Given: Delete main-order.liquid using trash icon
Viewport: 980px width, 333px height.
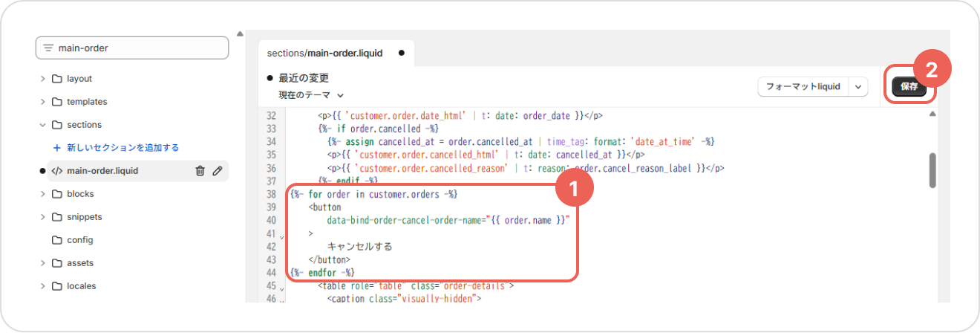Looking at the screenshot, I should [x=200, y=171].
